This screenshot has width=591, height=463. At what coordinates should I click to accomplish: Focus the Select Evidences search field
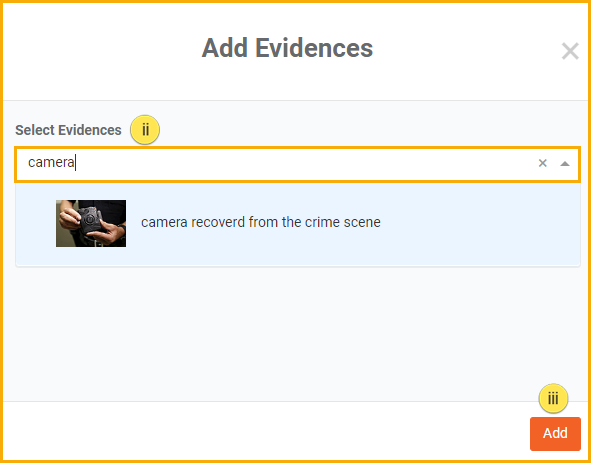coord(297,164)
